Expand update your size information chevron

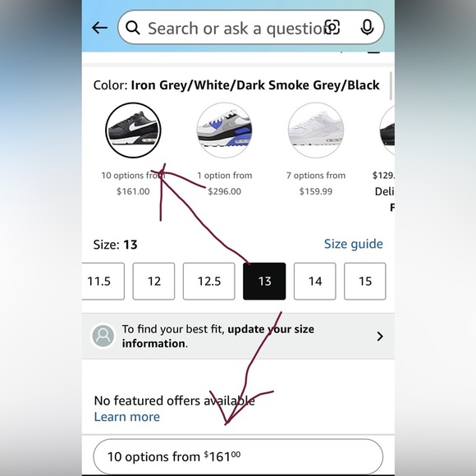point(380,336)
